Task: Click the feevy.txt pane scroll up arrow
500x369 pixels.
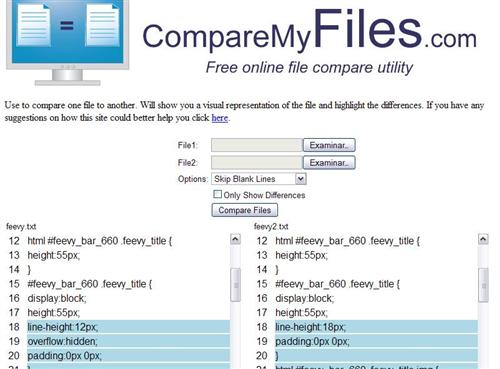Action: point(235,239)
